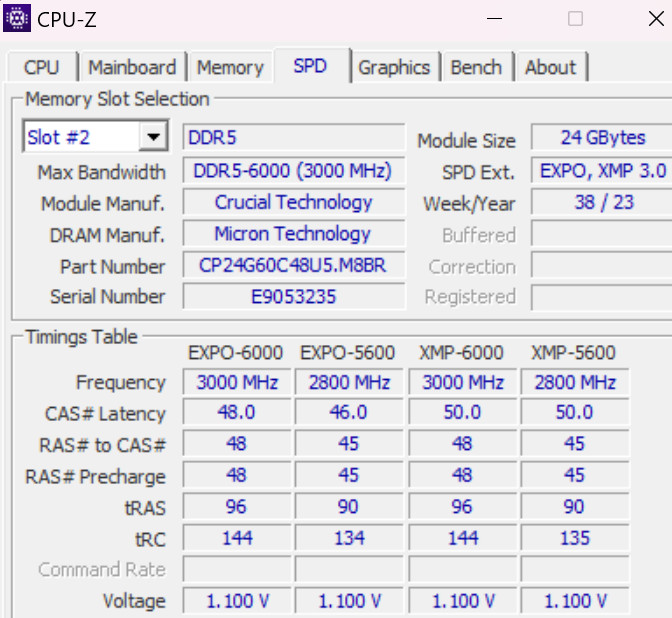Screen dimensions: 672x618
Task: Select the SPD tab
Action: [x=310, y=66]
